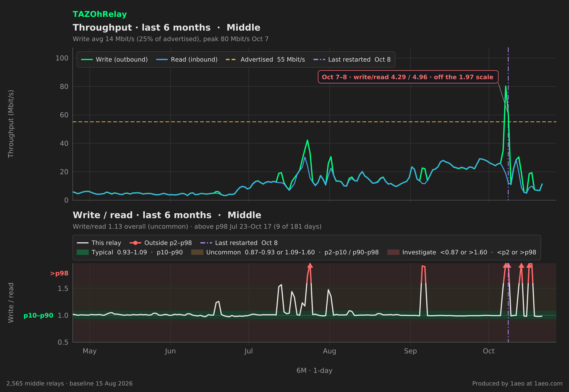Click the mid-July write peak near 42 Mbit/s
The width and height of the screenshot is (569, 392).
click(307, 140)
